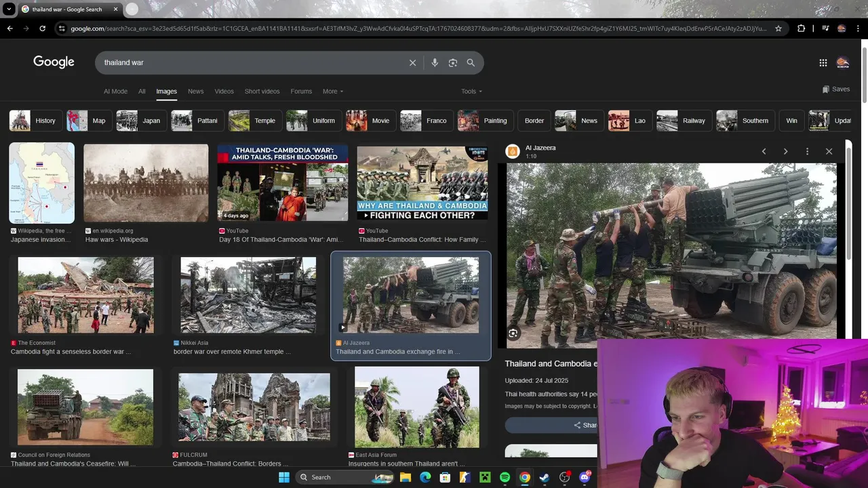Switch to AI Mode tab

115,91
